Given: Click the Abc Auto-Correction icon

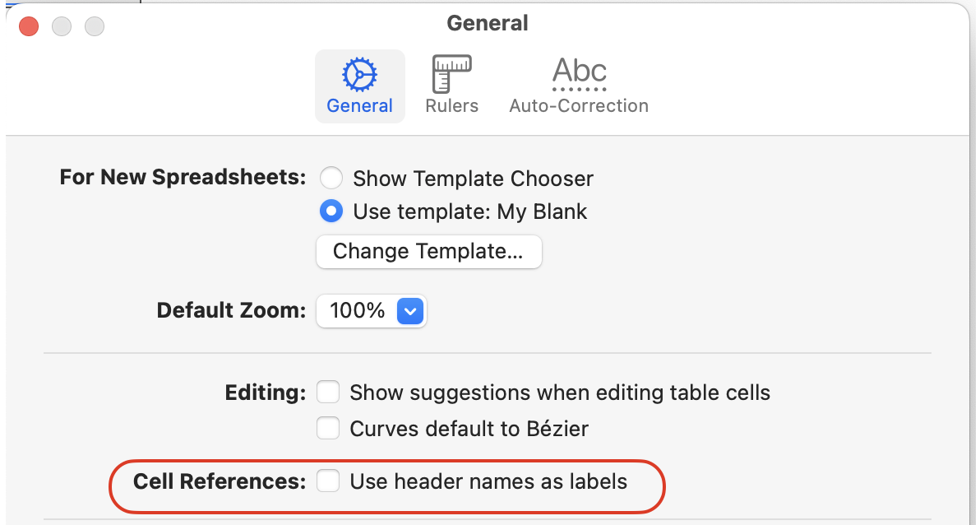Looking at the screenshot, I should (579, 73).
